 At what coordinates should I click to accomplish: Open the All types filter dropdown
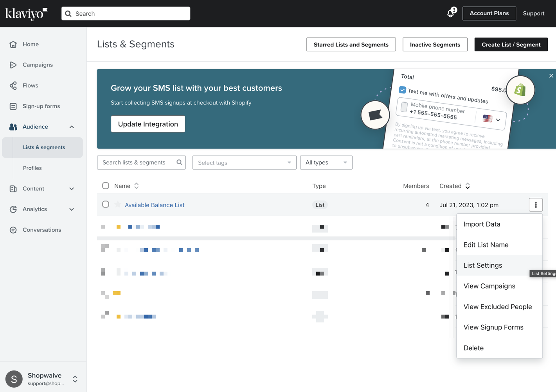[326, 163]
